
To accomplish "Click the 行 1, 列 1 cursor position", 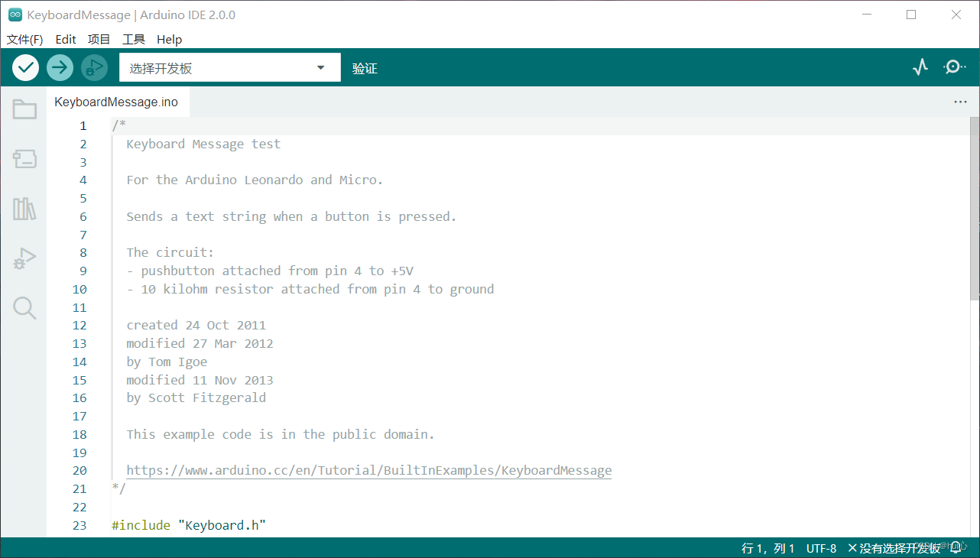I will (768, 548).
